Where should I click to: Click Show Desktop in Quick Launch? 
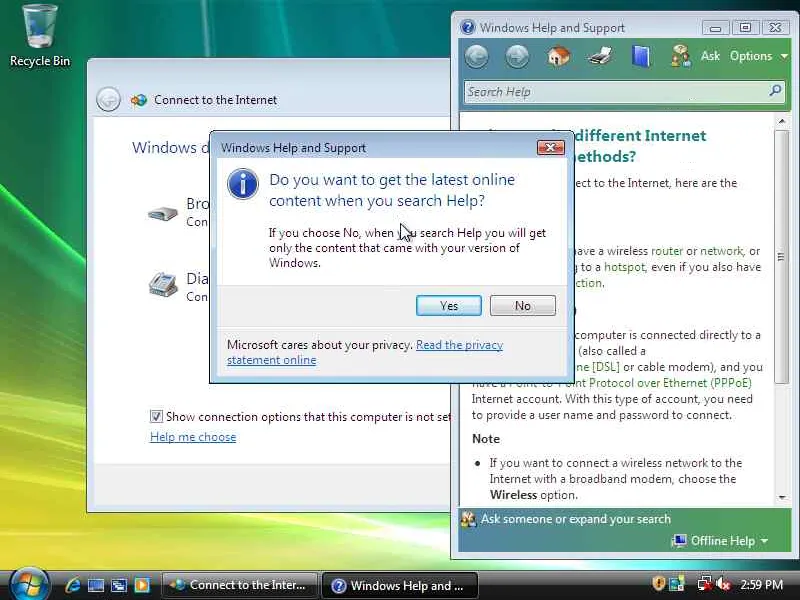(x=96, y=585)
